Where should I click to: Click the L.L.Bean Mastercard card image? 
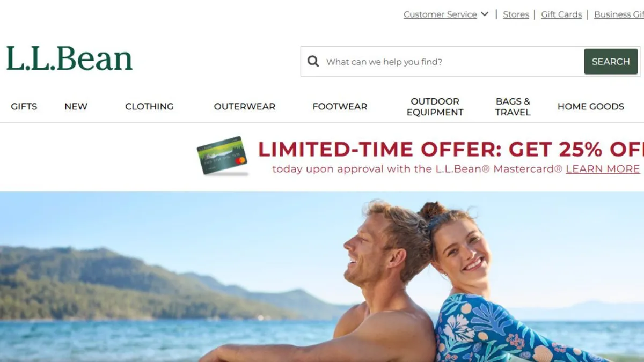(222, 156)
